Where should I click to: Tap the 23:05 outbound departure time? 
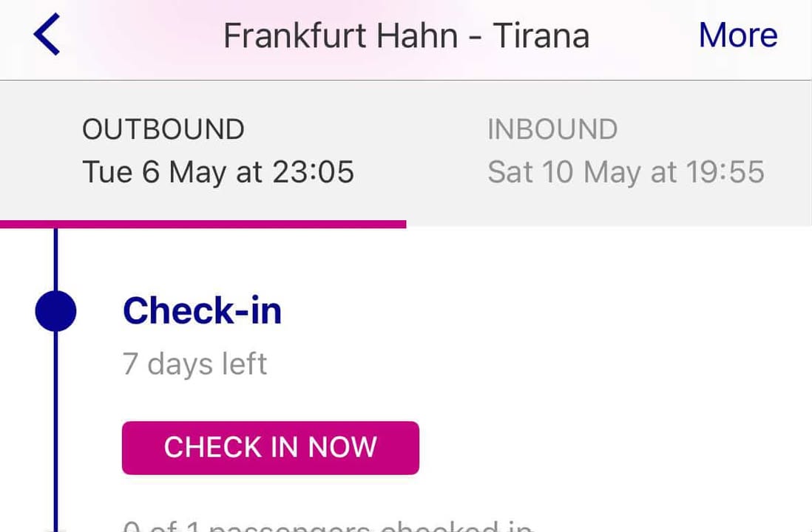tap(314, 172)
